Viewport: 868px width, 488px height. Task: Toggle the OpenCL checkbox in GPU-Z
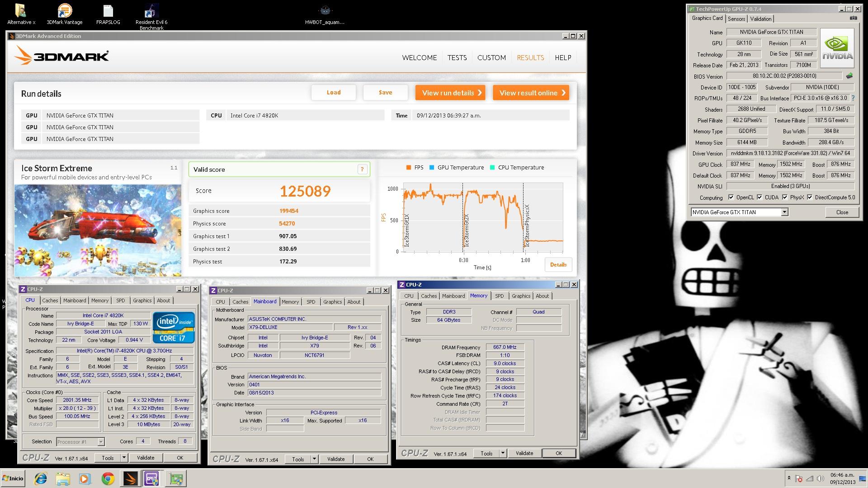[x=731, y=197]
